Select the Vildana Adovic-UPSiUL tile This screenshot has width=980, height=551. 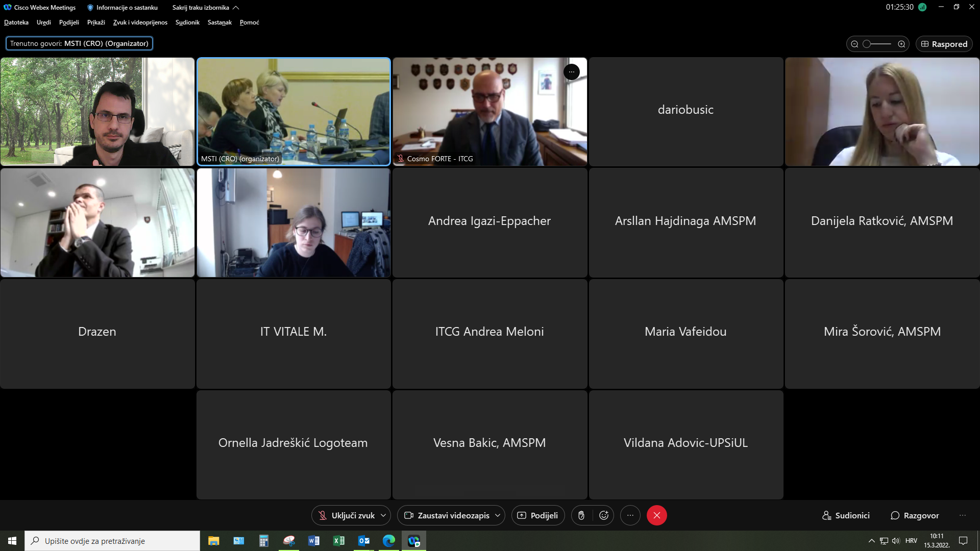pos(685,445)
